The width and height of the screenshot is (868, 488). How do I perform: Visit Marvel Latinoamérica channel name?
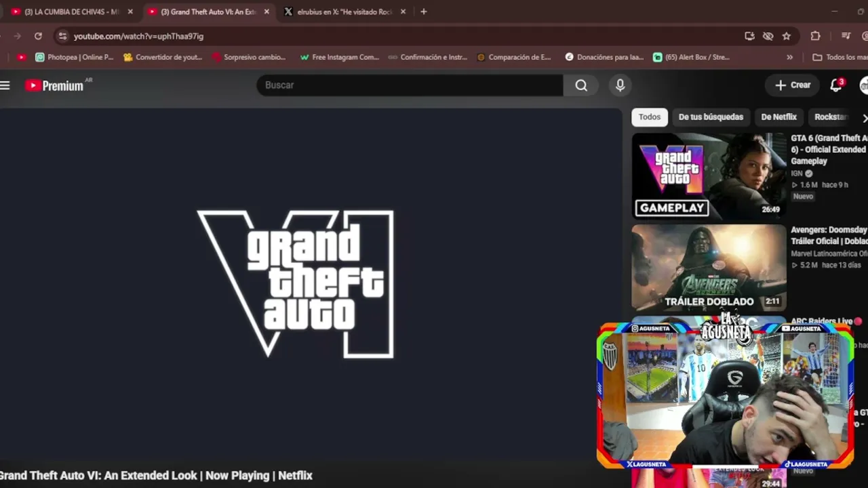829,254
